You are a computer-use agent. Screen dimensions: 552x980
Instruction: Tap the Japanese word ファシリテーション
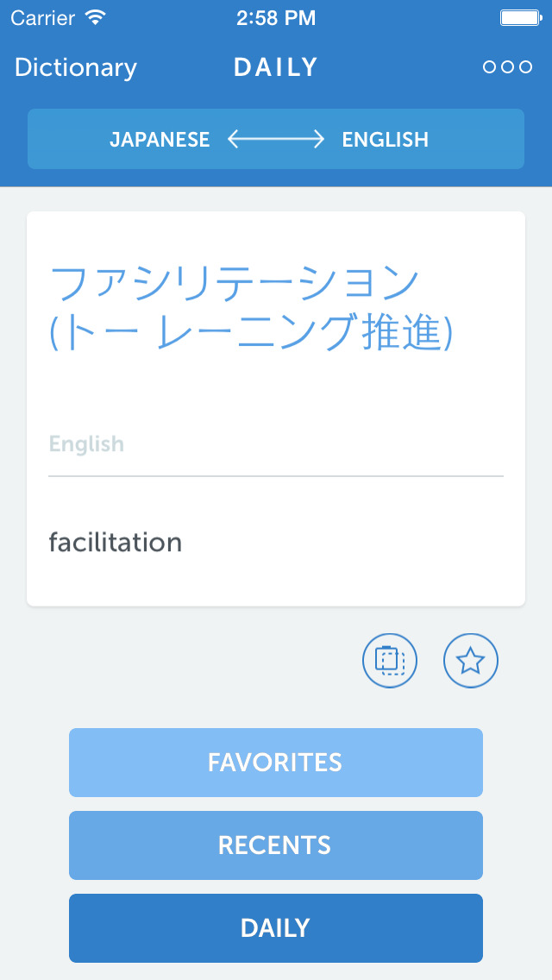[235, 282]
